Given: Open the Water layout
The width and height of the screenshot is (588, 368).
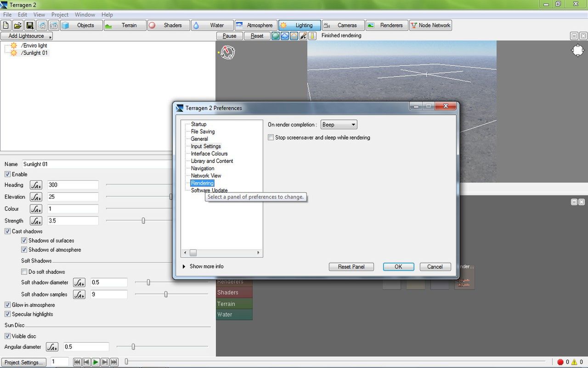Looking at the screenshot, I should point(212,25).
